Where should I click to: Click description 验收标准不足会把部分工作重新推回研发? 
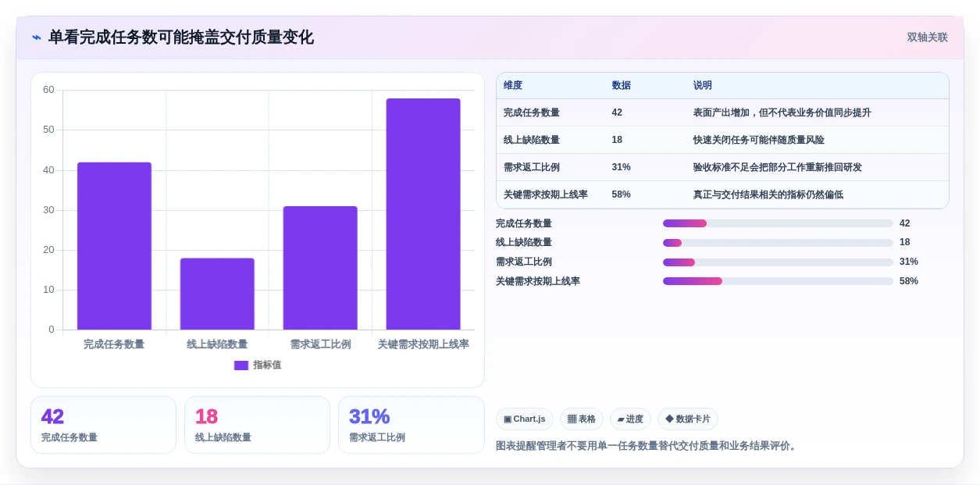tap(778, 167)
